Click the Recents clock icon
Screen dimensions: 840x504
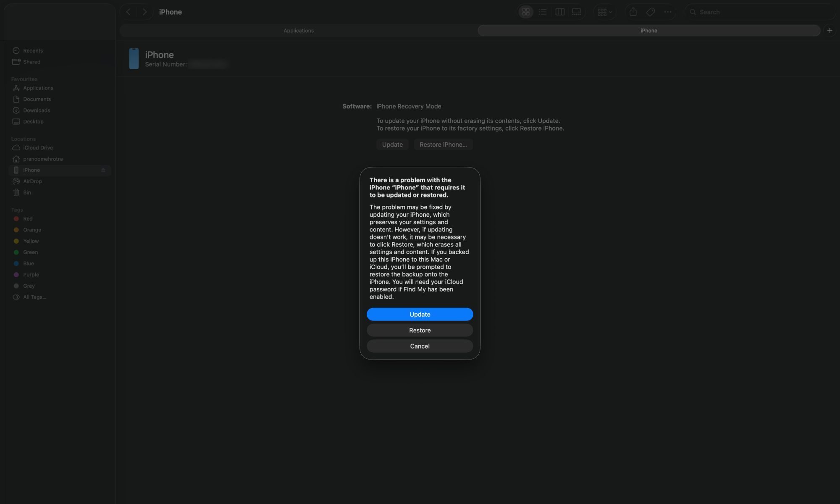(x=16, y=50)
